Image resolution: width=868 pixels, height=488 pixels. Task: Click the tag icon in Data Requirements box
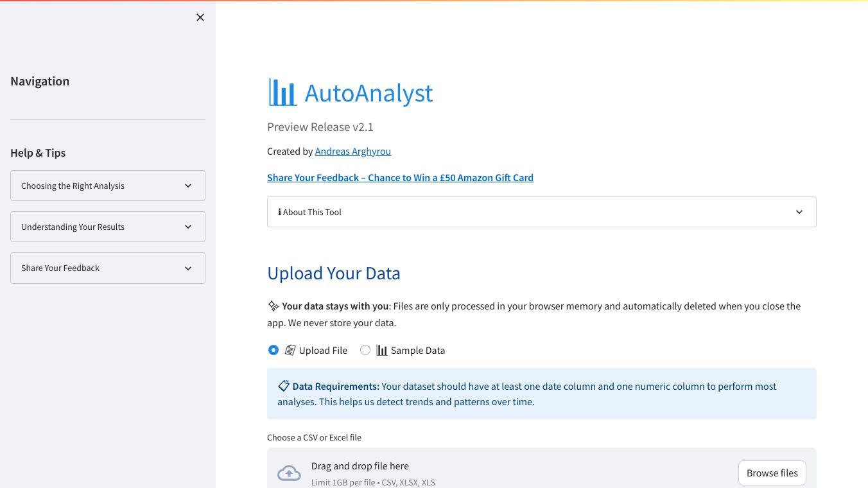pyautogui.click(x=283, y=387)
